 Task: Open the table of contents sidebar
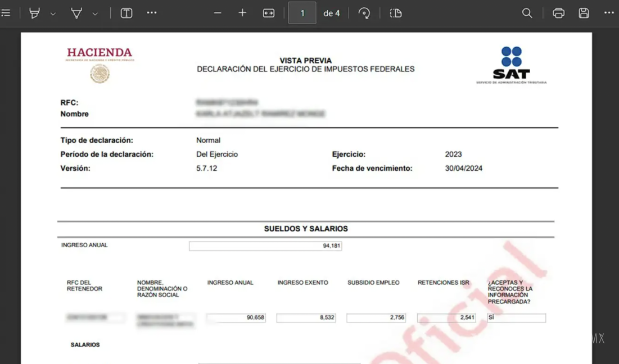(x=6, y=13)
